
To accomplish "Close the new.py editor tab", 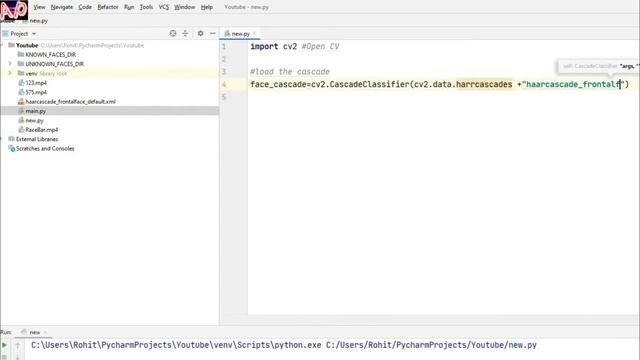I will pos(255,33).
